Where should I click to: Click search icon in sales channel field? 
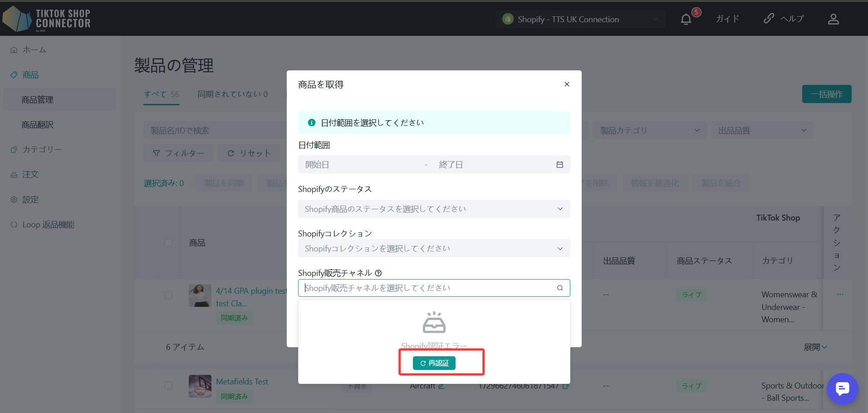coord(560,288)
